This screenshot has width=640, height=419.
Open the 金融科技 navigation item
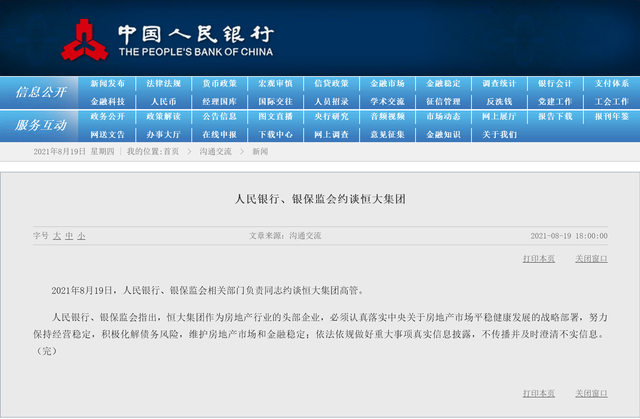[107, 101]
